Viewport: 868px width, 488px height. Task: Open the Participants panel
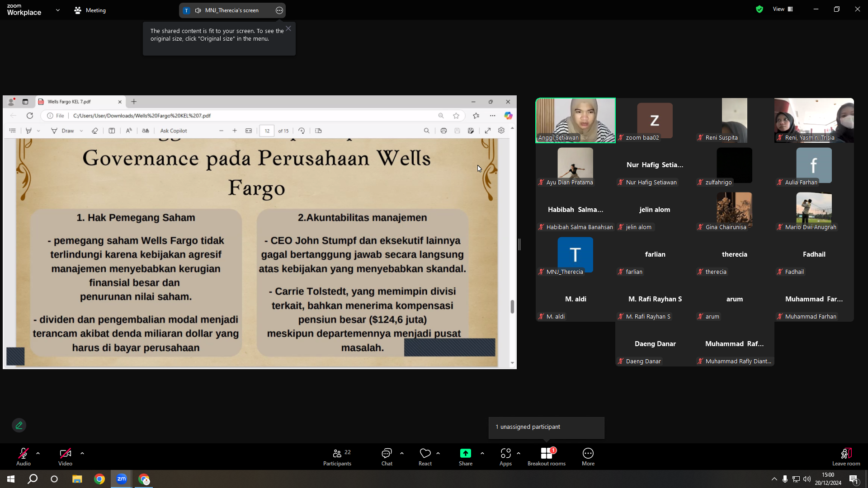[337, 457]
